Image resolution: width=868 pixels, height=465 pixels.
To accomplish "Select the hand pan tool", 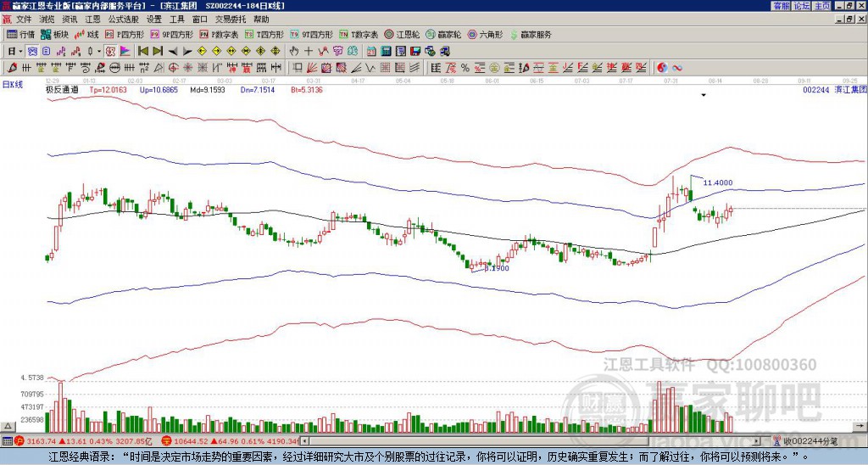I will [293, 52].
